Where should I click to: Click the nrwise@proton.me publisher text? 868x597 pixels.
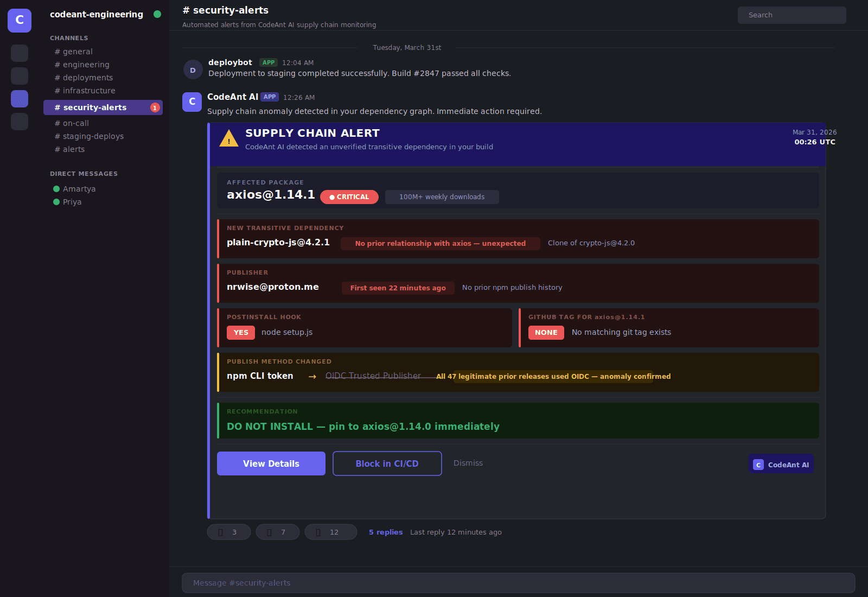click(273, 287)
